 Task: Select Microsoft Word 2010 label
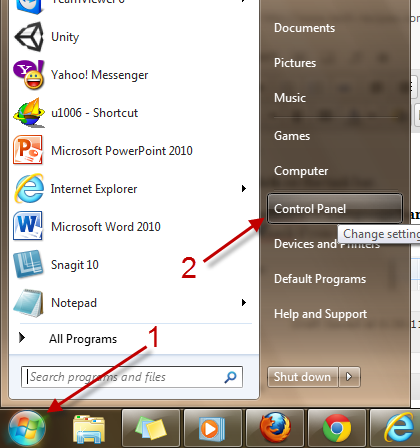pyautogui.click(x=106, y=227)
